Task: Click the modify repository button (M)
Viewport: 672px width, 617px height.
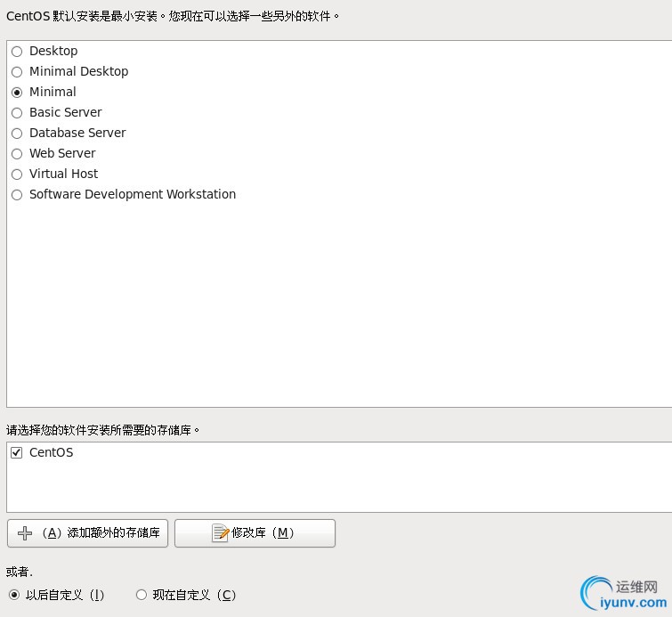Action: point(255,533)
